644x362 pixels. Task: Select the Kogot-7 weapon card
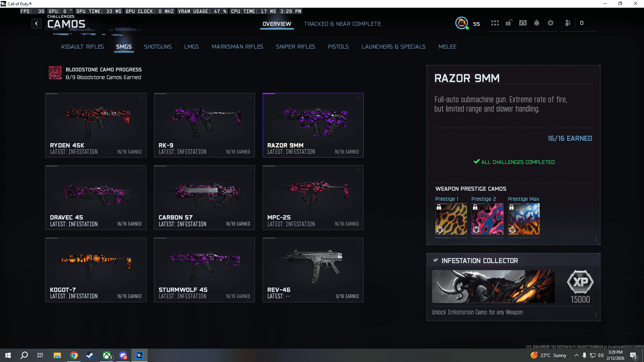pos(96,270)
